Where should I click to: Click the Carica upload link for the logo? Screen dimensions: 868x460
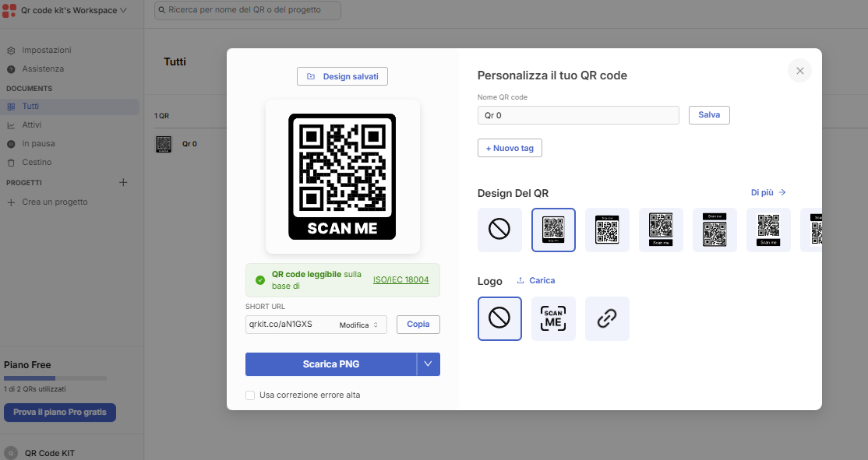(x=536, y=280)
